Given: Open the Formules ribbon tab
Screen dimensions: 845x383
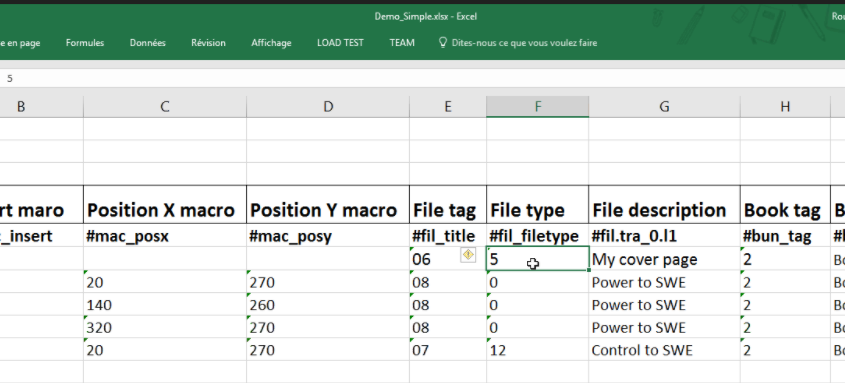Looking at the screenshot, I should point(85,43).
